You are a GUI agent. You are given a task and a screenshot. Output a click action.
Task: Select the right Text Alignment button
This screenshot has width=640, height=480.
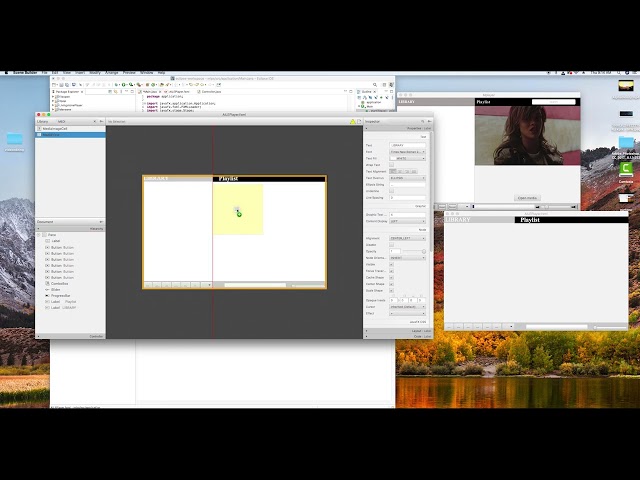click(x=407, y=171)
